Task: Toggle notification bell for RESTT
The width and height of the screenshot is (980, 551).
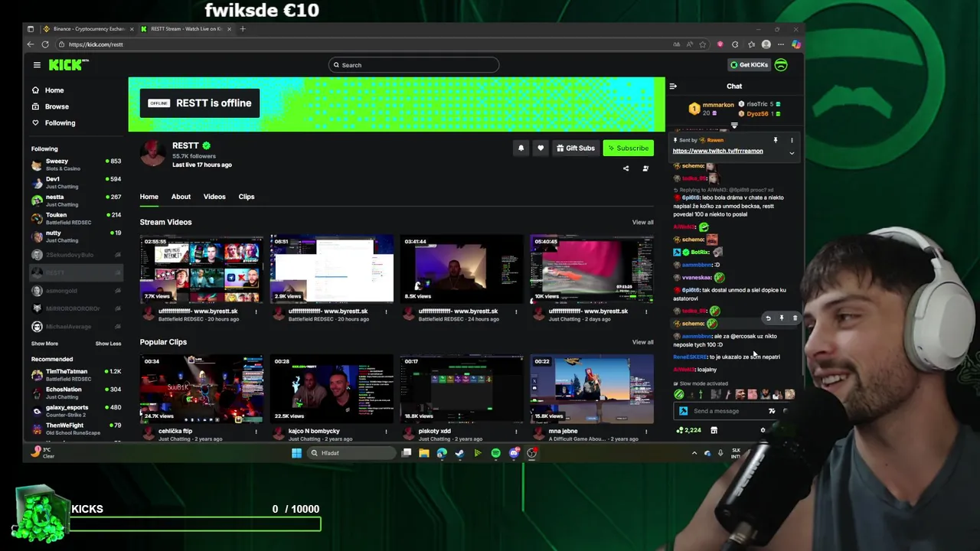Action: (x=521, y=148)
